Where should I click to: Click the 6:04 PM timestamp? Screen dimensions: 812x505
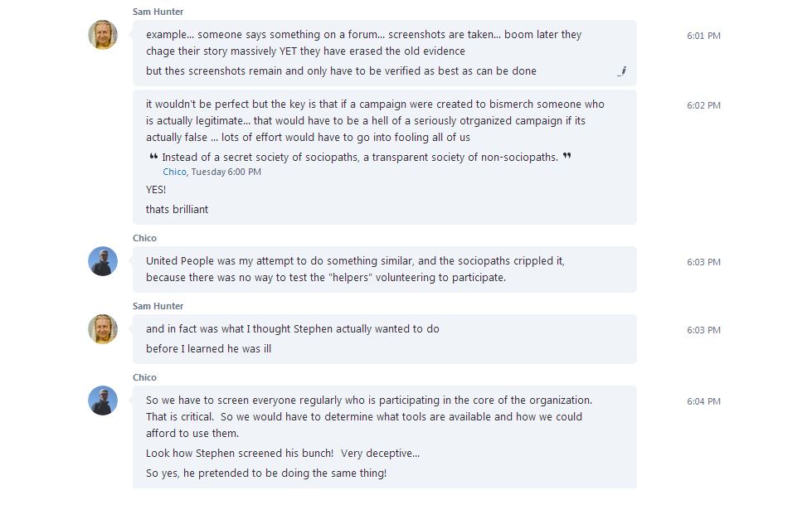click(x=703, y=402)
